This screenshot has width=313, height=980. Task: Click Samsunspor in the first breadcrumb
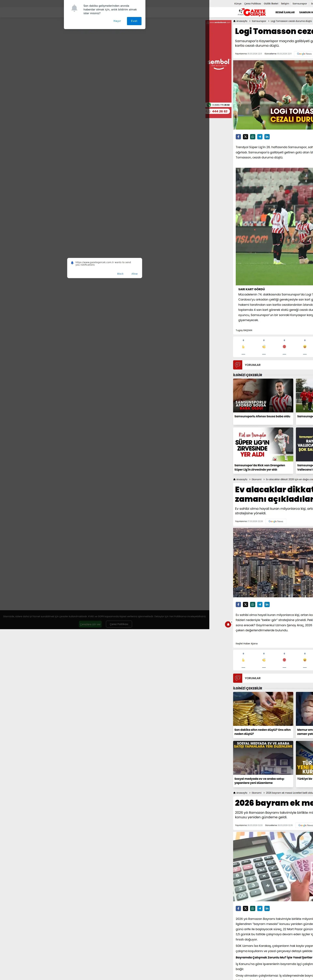259,21
